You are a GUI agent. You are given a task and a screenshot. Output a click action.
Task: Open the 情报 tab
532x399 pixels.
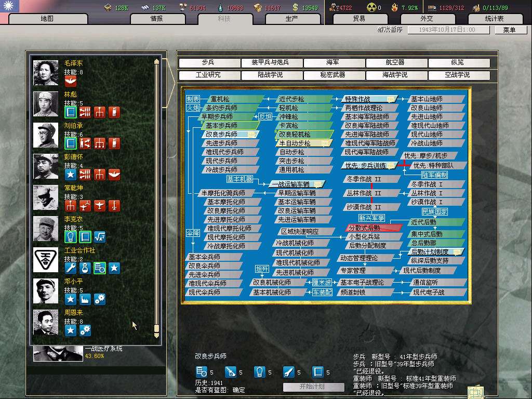[x=157, y=19]
